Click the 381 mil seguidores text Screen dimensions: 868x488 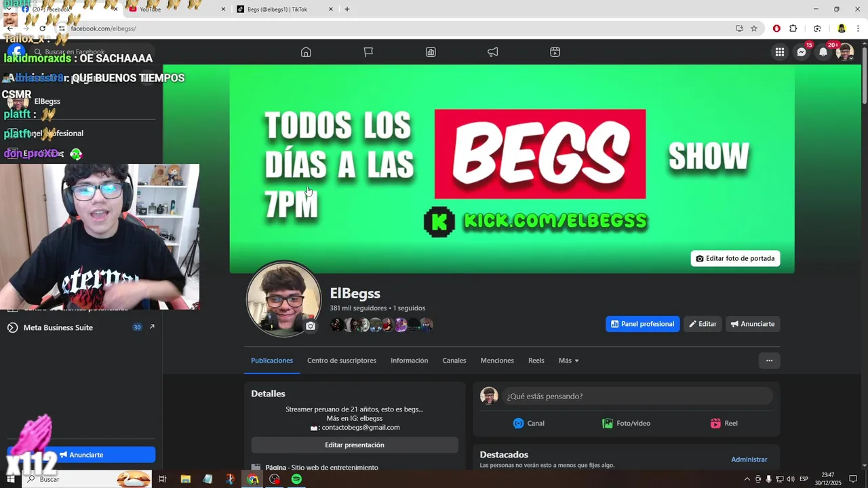pyautogui.click(x=358, y=308)
